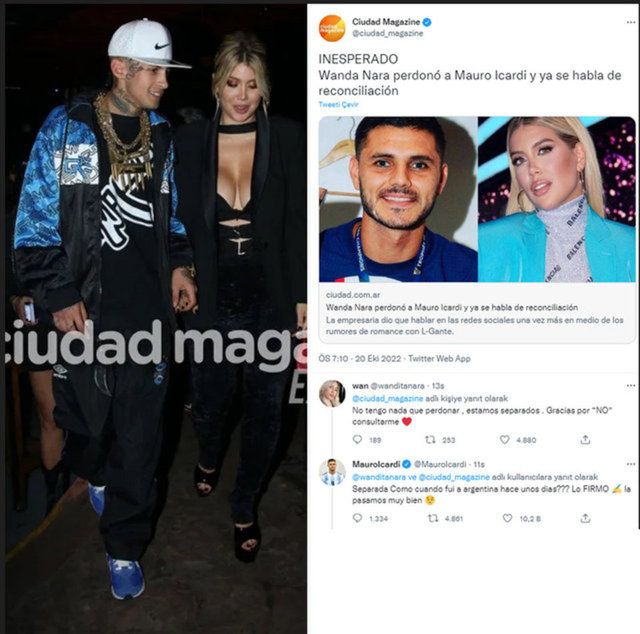Viewport: 640px width, 634px height.
Task: Share wan's reply using the share icon
Action: tap(585, 440)
